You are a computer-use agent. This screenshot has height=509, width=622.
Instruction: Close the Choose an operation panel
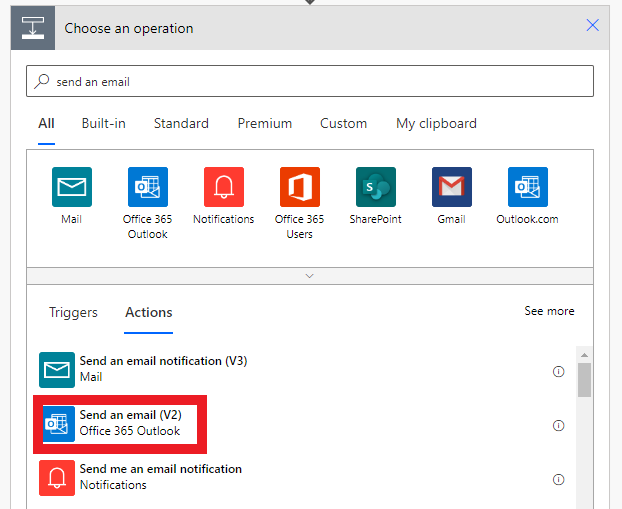point(593,25)
